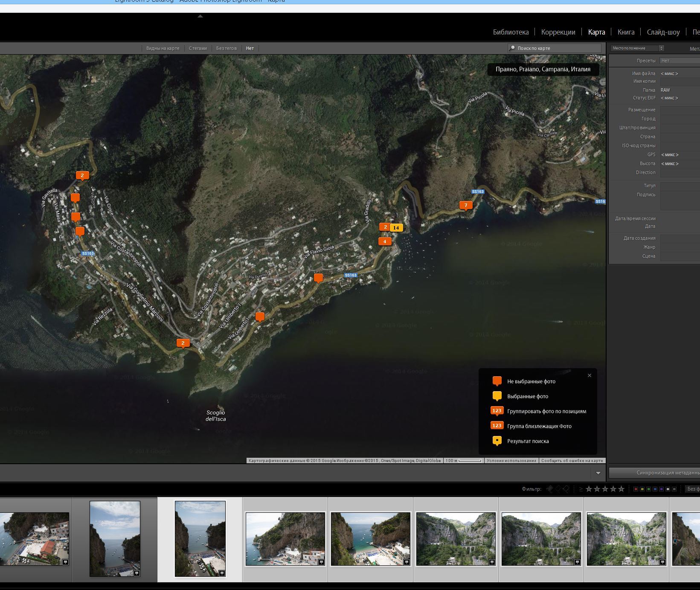The image size is (700, 590).
Task: Select the fisheye cliff and beach thumbnail
Action: pyautogui.click(x=285, y=539)
